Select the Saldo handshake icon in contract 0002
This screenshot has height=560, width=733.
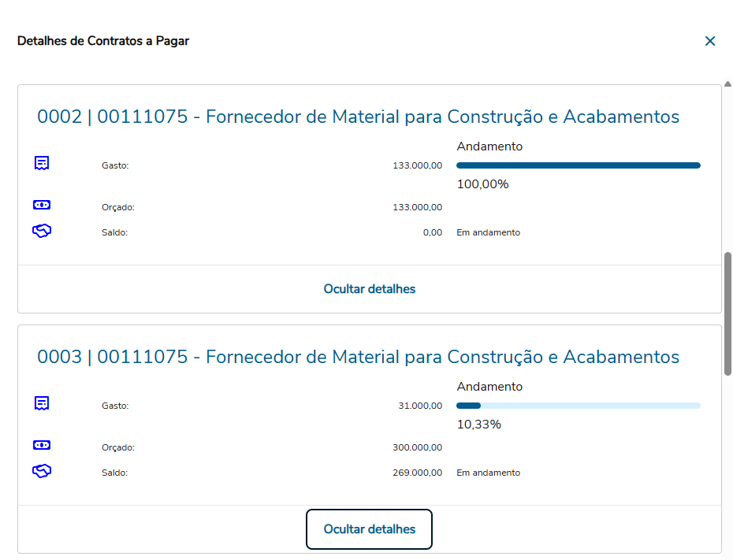pyautogui.click(x=42, y=231)
